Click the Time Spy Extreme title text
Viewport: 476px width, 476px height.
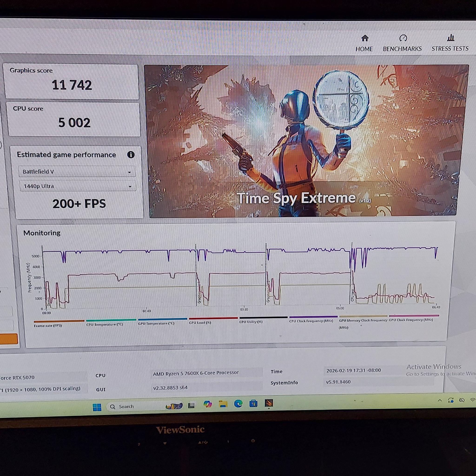click(x=296, y=198)
